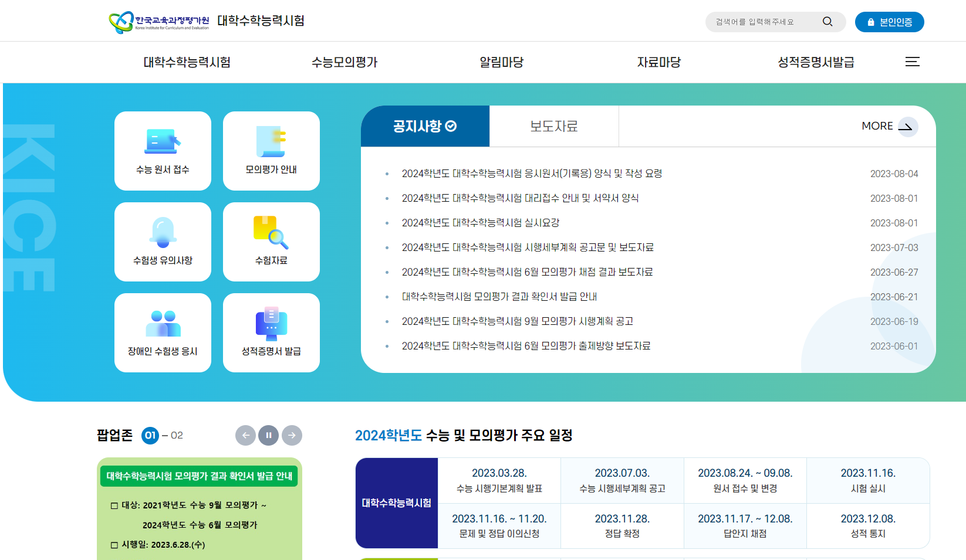Open the 알림마당 menu
This screenshot has width=966, height=560.
pos(501,62)
